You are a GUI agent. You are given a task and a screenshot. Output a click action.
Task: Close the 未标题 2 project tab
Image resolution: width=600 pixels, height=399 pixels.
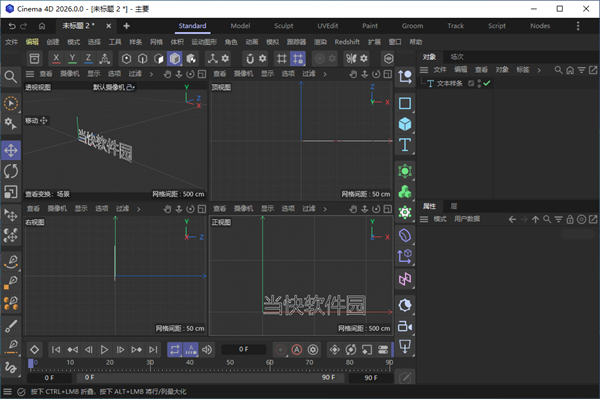tap(109, 26)
